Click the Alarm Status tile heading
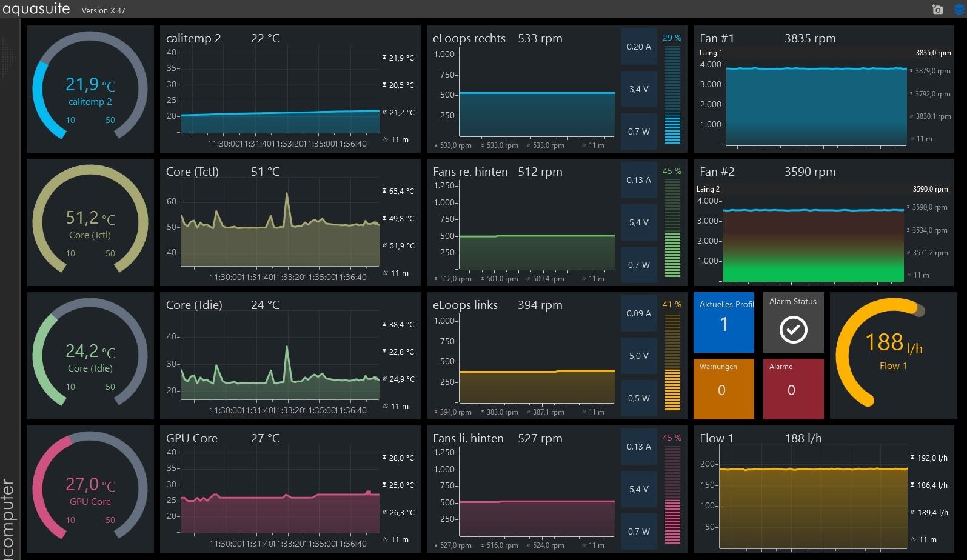The height and width of the screenshot is (560, 967). click(x=793, y=301)
